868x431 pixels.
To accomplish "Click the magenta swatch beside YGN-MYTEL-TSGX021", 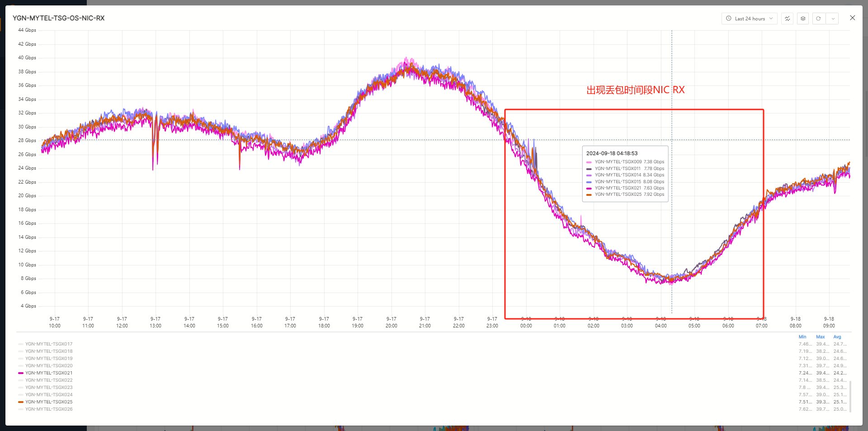I will [21, 373].
